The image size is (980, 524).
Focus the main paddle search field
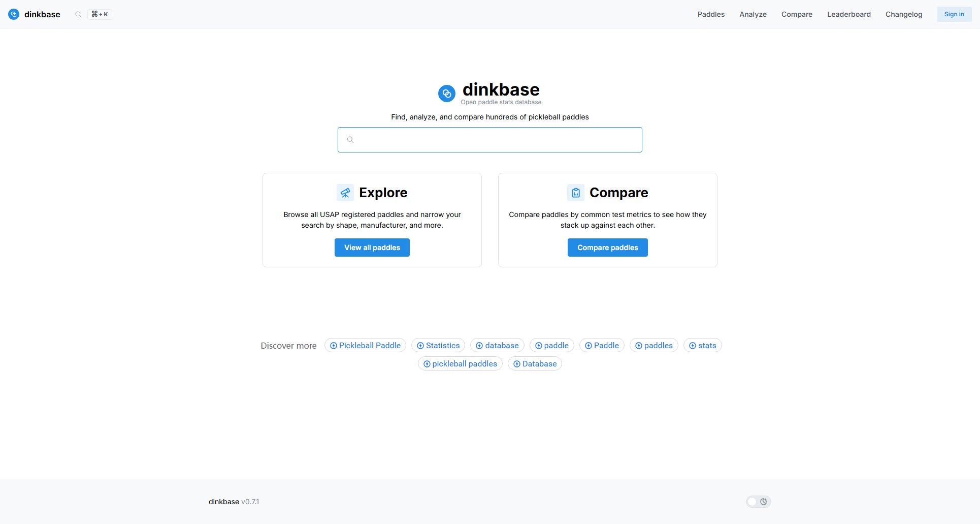coord(490,140)
